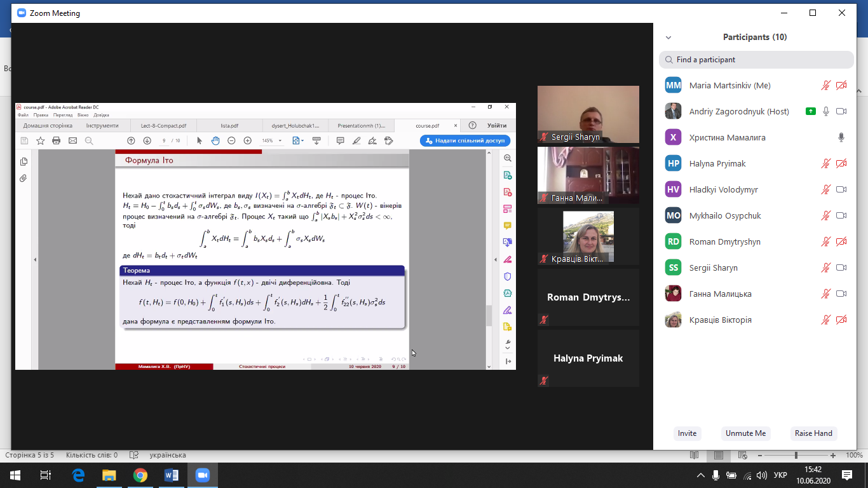
Task: Switch keyboard language УКР indicator
Action: click(x=780, y=475)
